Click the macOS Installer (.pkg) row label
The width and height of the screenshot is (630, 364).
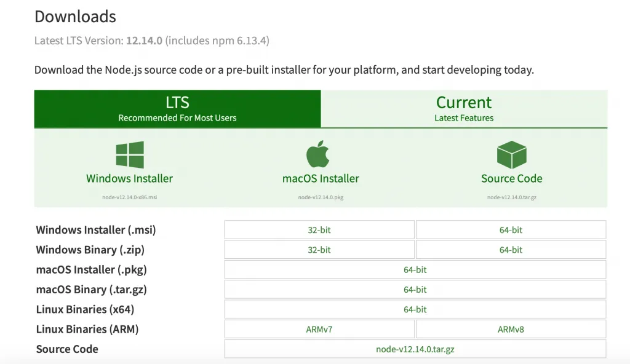pos(91,269)
